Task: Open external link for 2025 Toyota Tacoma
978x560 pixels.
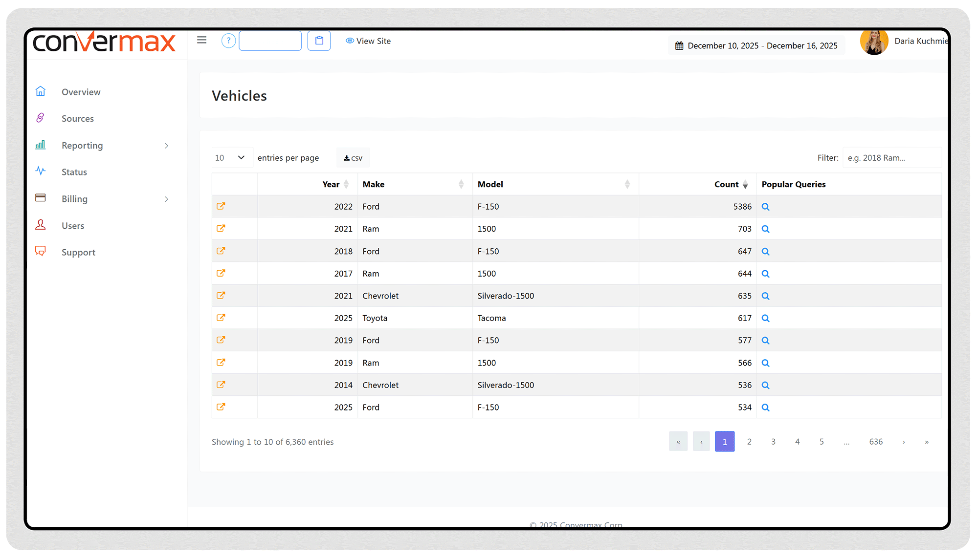Action: [x=221, y=318]
